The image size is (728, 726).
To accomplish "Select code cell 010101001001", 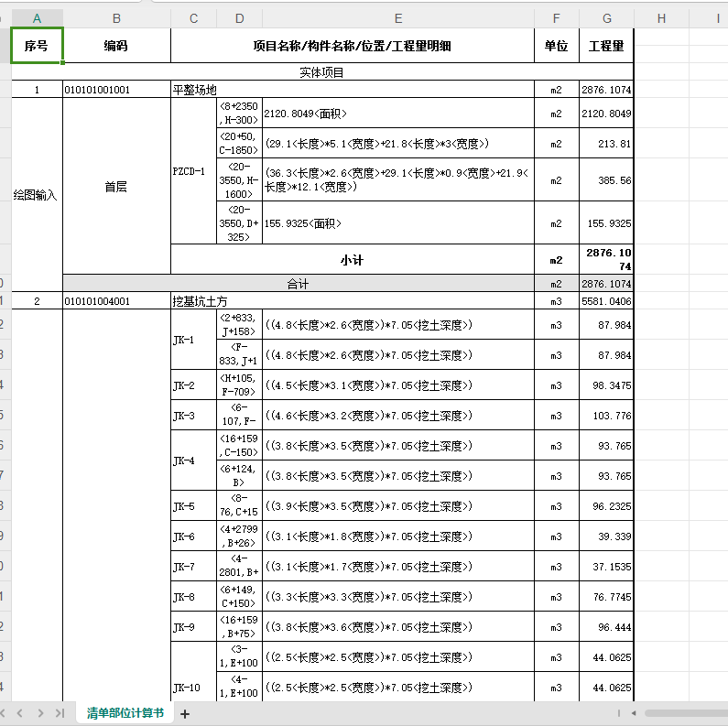I will pos(116,90).
